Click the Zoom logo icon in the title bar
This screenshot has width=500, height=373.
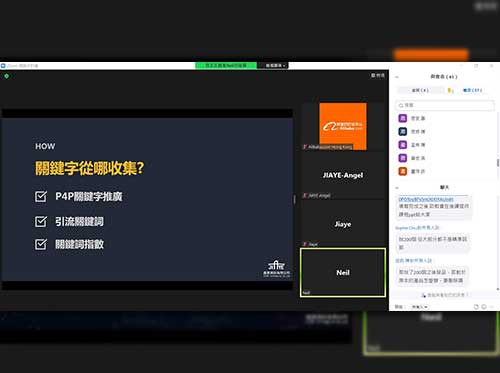click(x=3, y=66)
